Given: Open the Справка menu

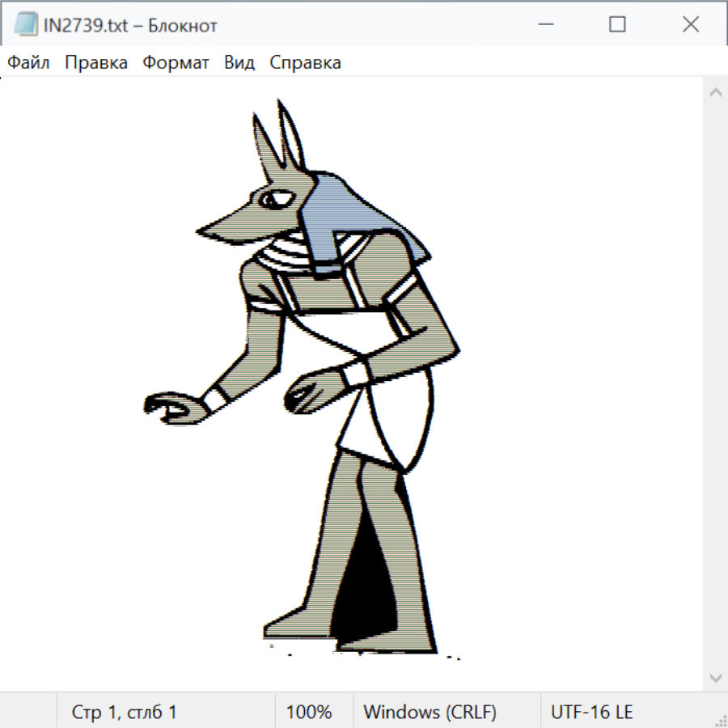Looking at the screenshot, I should pos(305,63).
